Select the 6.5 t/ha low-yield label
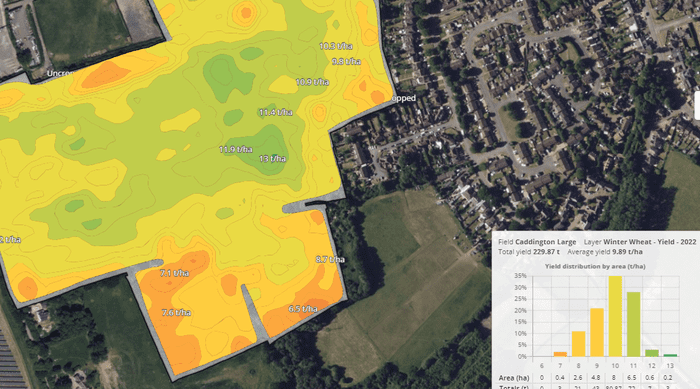This screenshot has height=389, width=700. tap(303, 309)
